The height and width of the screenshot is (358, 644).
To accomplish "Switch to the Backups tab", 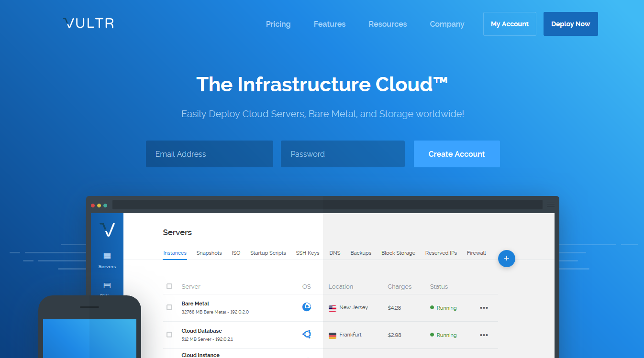I will coord(361,253).
